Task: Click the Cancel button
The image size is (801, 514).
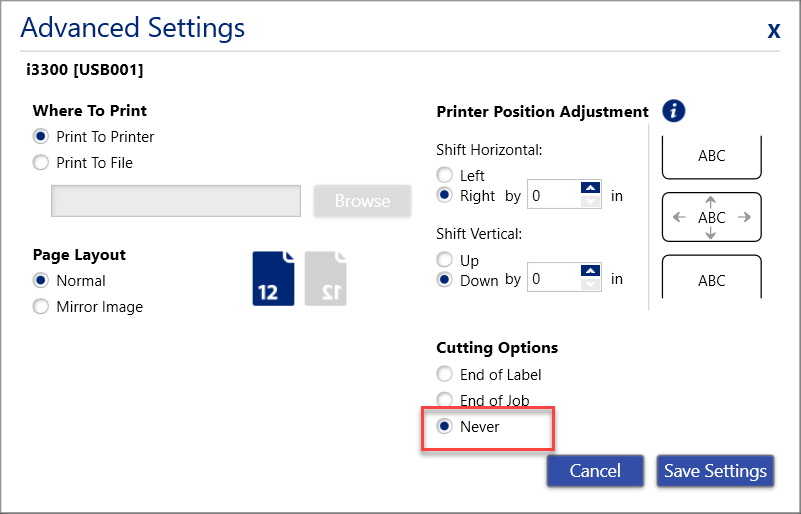Action: 595,471
